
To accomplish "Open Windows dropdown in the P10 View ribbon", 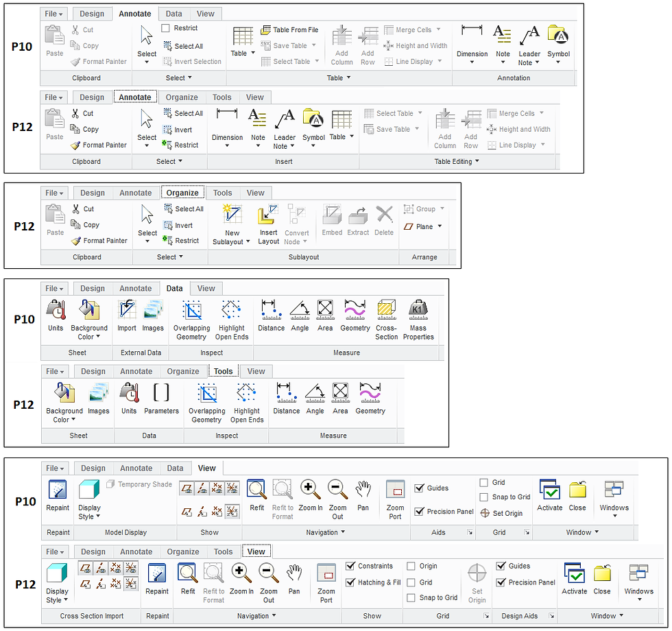I will click(x=614, y=516).
